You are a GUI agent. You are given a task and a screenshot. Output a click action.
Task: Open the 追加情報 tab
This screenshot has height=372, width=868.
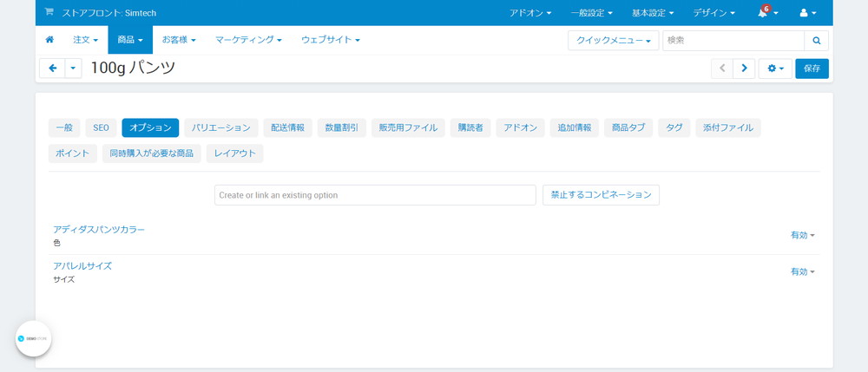click(574, 127)
